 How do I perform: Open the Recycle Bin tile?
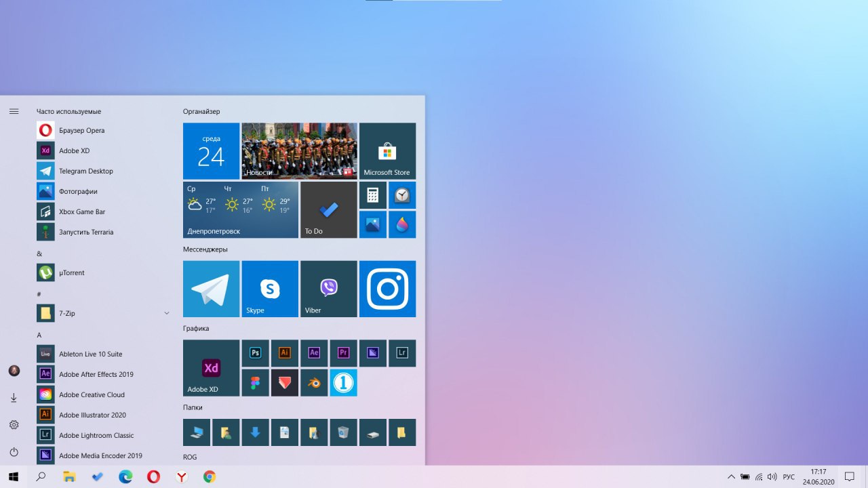point(344,432)
